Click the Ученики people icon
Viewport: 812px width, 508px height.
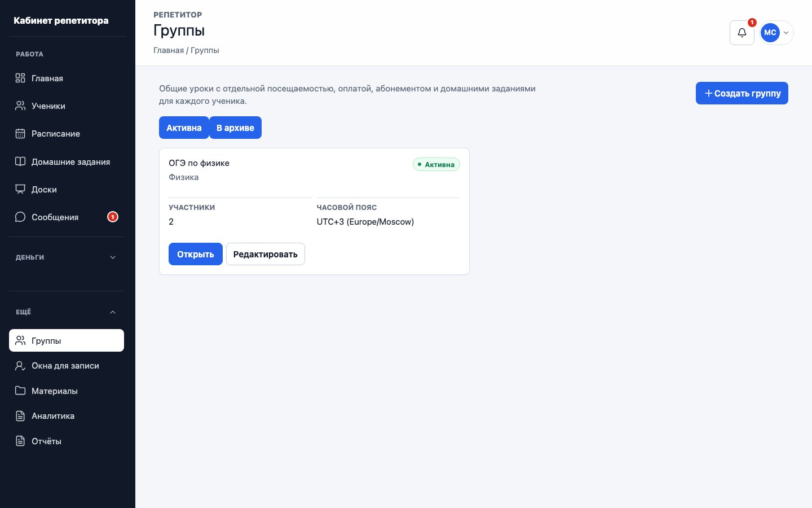(x=20, y=106)
